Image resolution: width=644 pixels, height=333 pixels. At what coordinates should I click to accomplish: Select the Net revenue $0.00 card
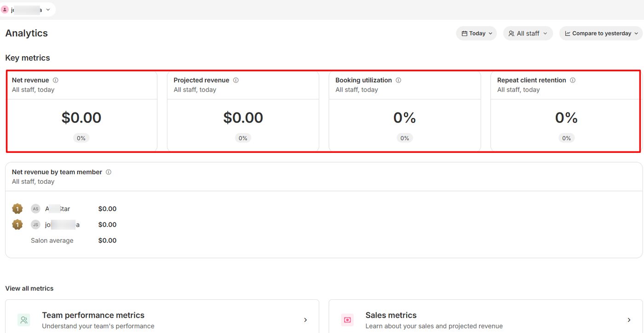(x=81, y=118)
